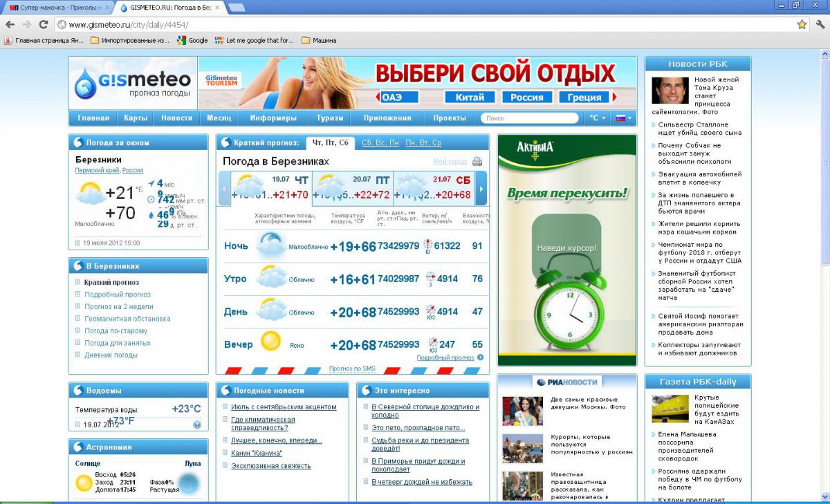830x504 pixels.
Task: Open the language flag dropdown
Action: 622,118
